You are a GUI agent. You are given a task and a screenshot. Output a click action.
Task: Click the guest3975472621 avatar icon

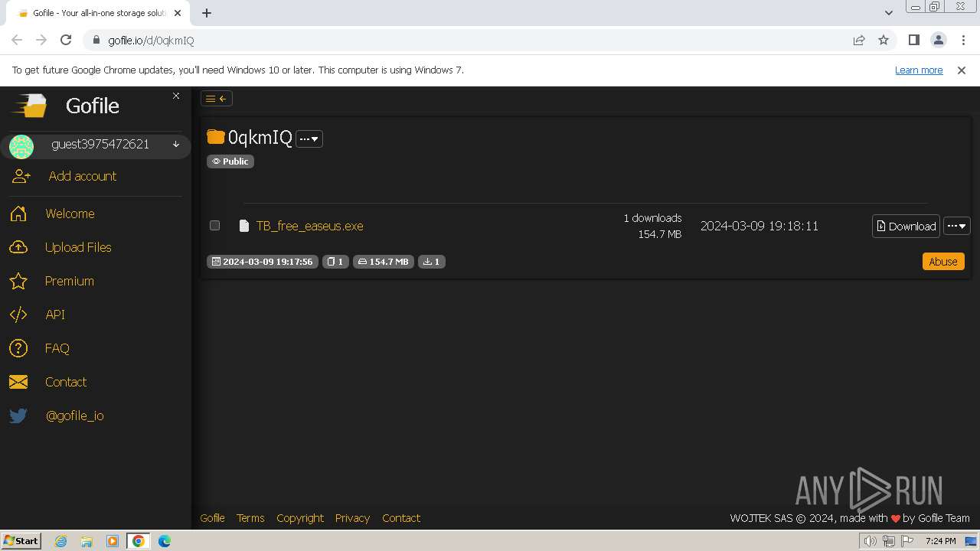point(21,146)
